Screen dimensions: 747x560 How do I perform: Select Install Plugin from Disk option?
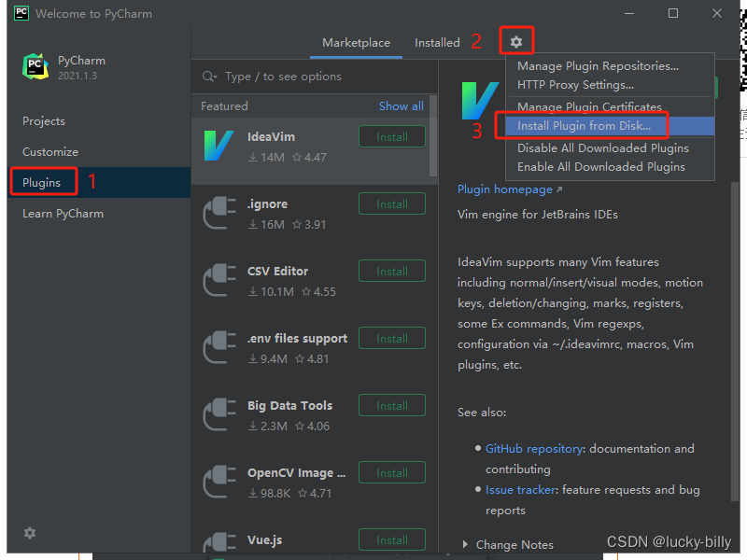tap(610, 126)
